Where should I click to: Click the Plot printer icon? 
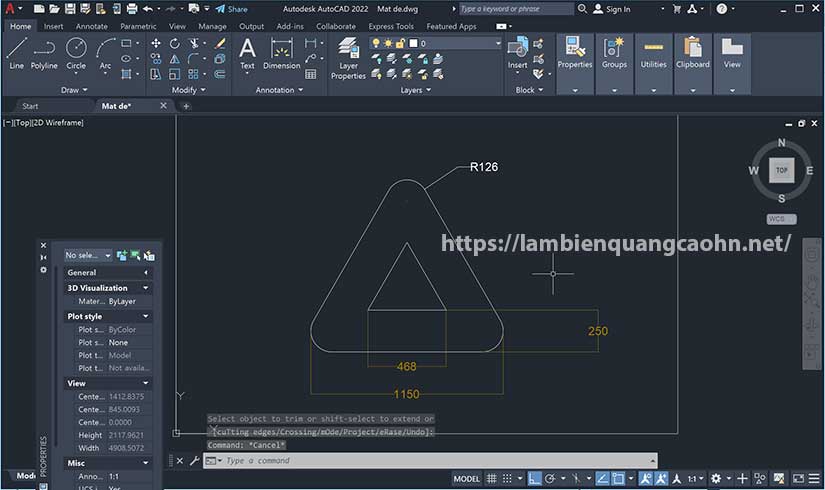click(x=132, y=9)
